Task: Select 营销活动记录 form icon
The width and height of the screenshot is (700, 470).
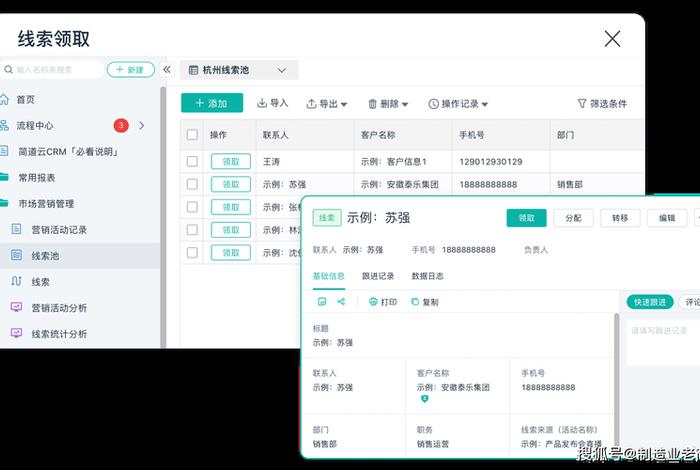Action: coord(17,229)
